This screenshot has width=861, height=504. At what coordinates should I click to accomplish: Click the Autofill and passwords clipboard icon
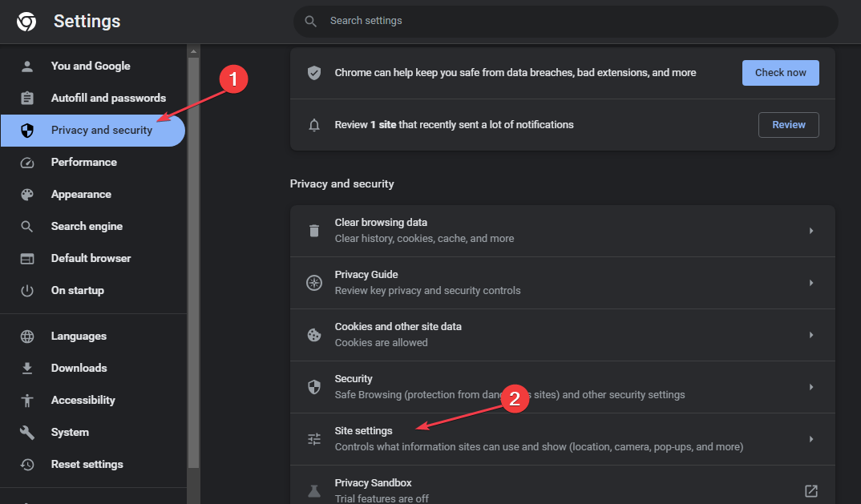(27, 99)
